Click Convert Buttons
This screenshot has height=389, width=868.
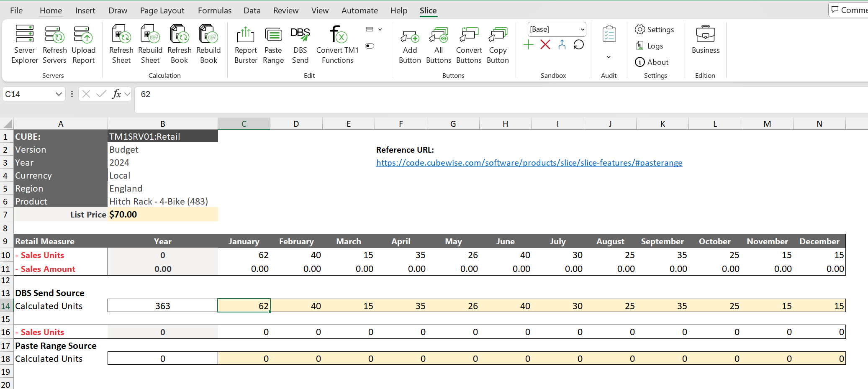[469, 44]
